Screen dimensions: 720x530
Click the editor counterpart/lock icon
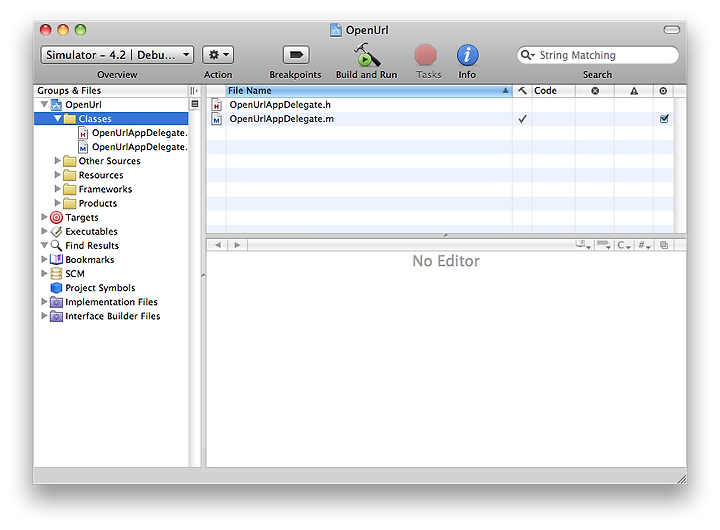tap(664, 245)
